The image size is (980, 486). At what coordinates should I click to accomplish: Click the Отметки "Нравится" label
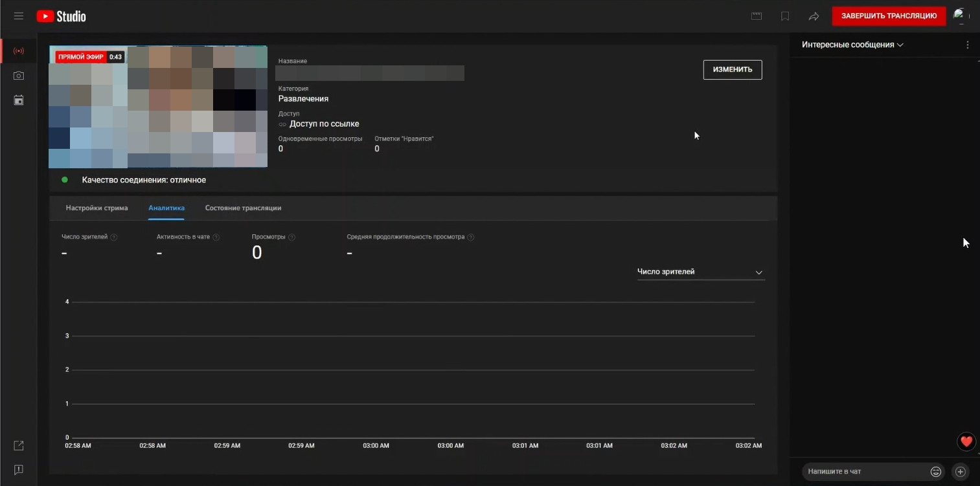[404, 138]
